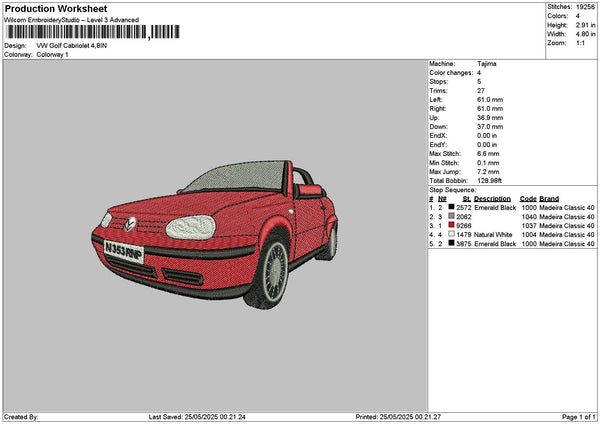Screen dimensions: 600x424
Task: Click the 'Stop Sequence:' heading
Action: (x=452, y=190)
